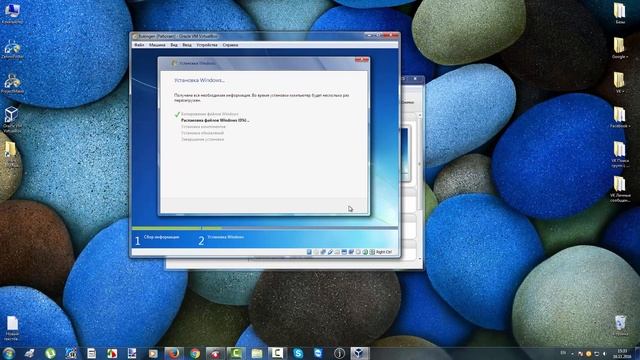Image resolution: width=640 pixels, height=360 pixels.
Task: Close the Установка Windows installer dialog
Action: pos(362,60)
